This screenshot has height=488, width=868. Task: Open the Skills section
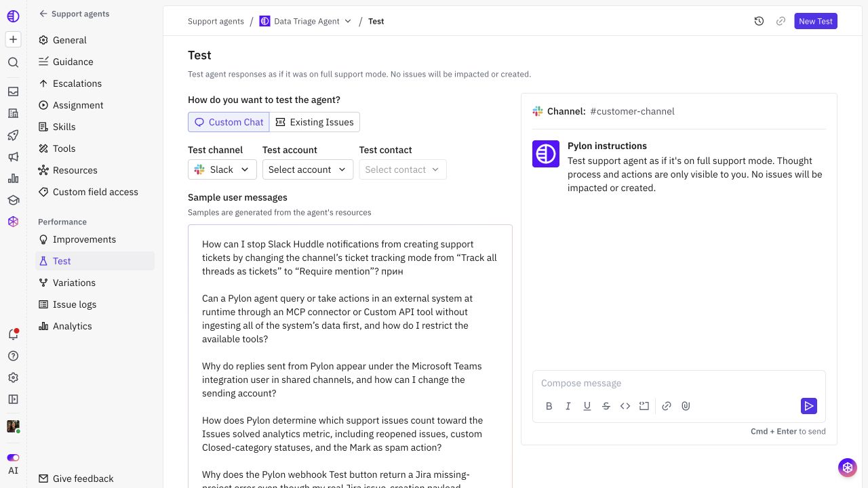tap(95, 127)
